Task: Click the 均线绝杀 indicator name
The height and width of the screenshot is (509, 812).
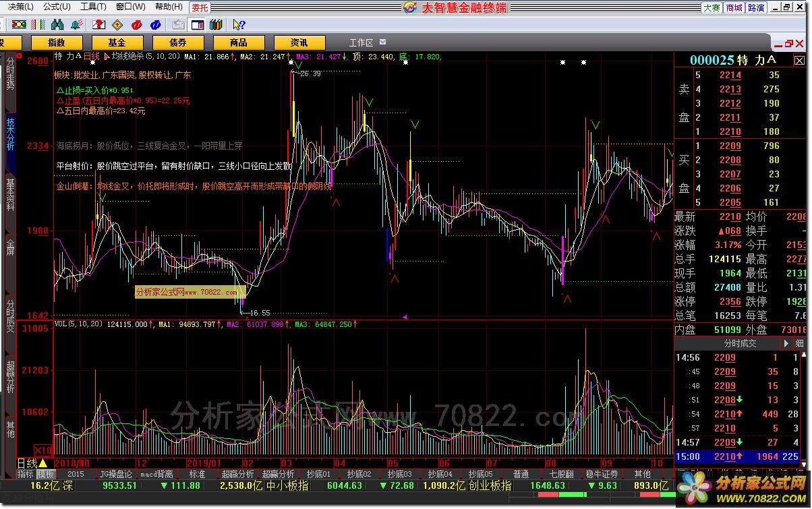Action: pos(128,57)
